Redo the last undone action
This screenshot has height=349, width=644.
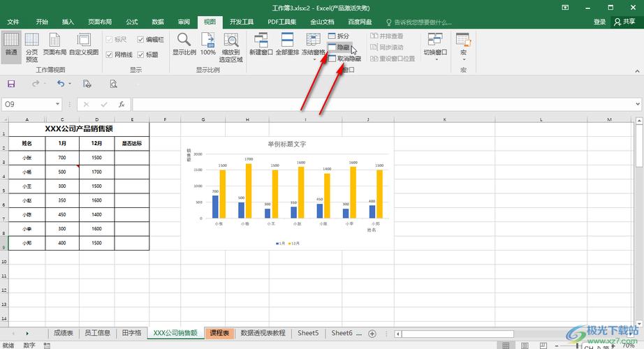36,84
